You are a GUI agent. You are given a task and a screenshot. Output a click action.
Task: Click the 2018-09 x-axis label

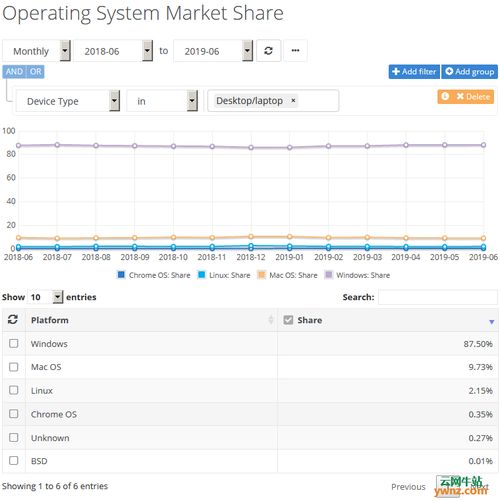tap(135, 257)
